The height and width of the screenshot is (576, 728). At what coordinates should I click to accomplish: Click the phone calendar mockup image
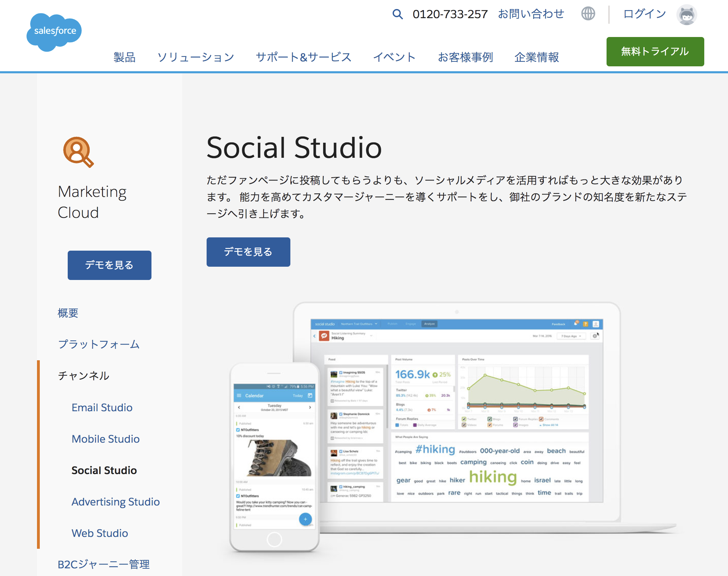(274, 457)
